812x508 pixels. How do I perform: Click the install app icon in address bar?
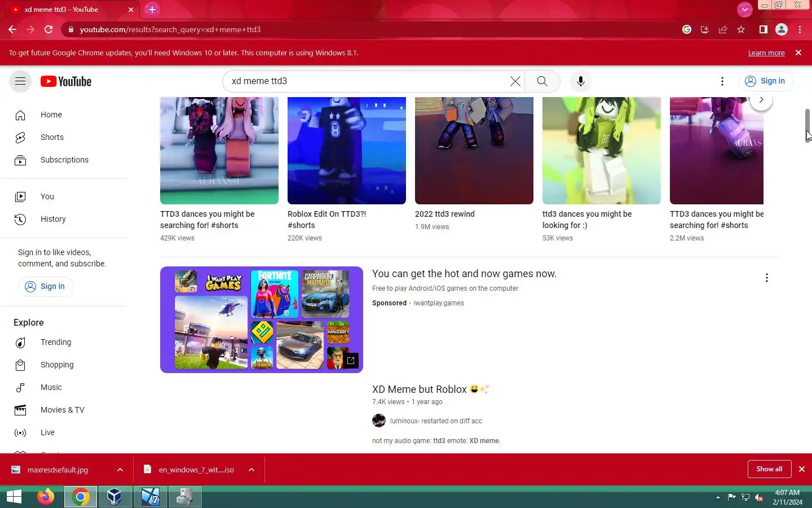[705, 29]
